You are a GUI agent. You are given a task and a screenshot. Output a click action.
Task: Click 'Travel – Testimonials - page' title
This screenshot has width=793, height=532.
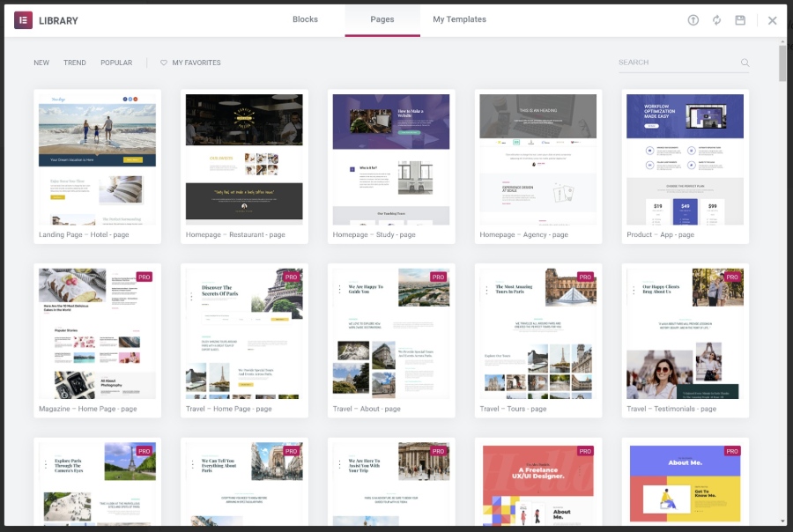pos(671,409)
